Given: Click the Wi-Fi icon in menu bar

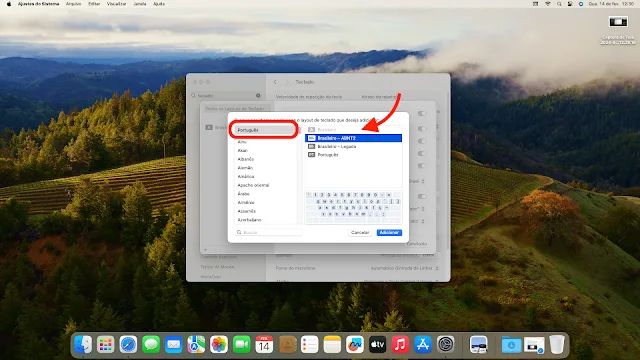Looking at the screenshot, I should tap(547, 4).
